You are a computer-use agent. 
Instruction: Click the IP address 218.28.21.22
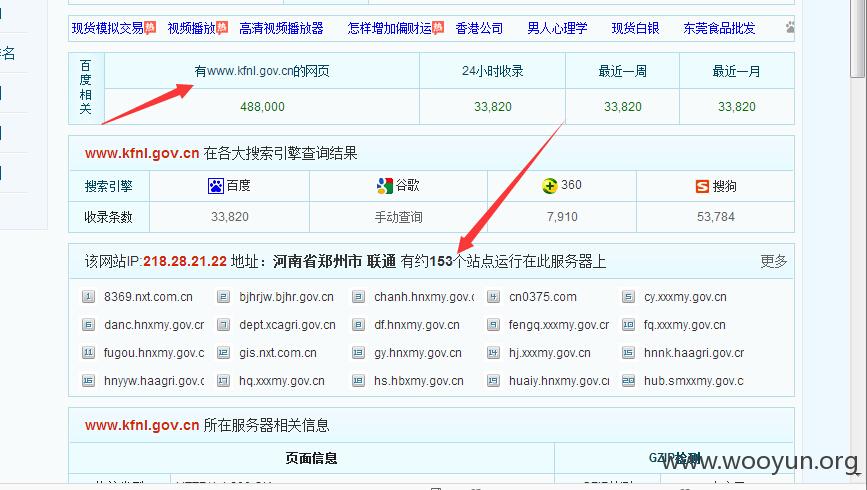185,261
